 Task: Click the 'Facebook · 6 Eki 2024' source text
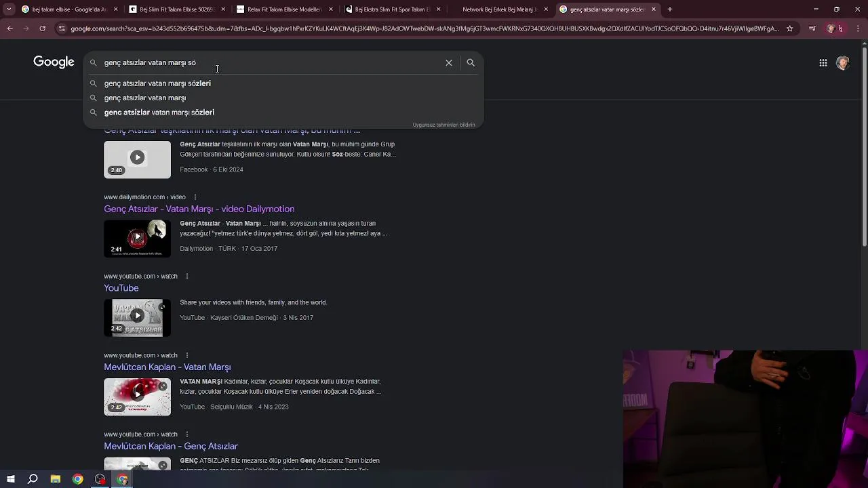click(x=211, y=169)
